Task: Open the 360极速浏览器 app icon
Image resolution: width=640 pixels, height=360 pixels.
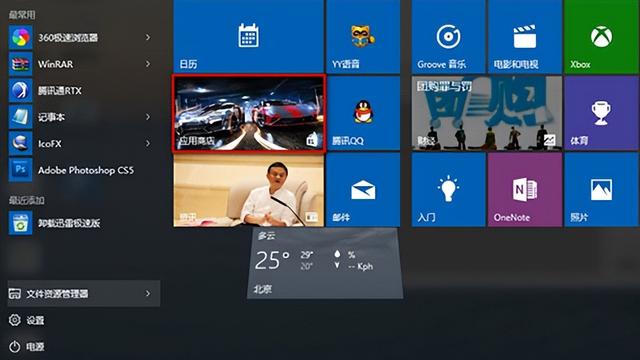Action: click(20, 38)
